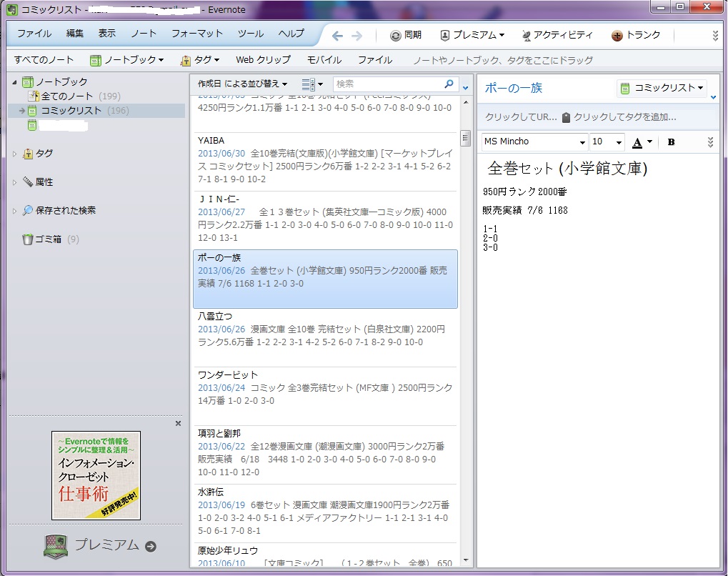
Task: Sync notes with the 同期 button
Action: coord(406,35)
